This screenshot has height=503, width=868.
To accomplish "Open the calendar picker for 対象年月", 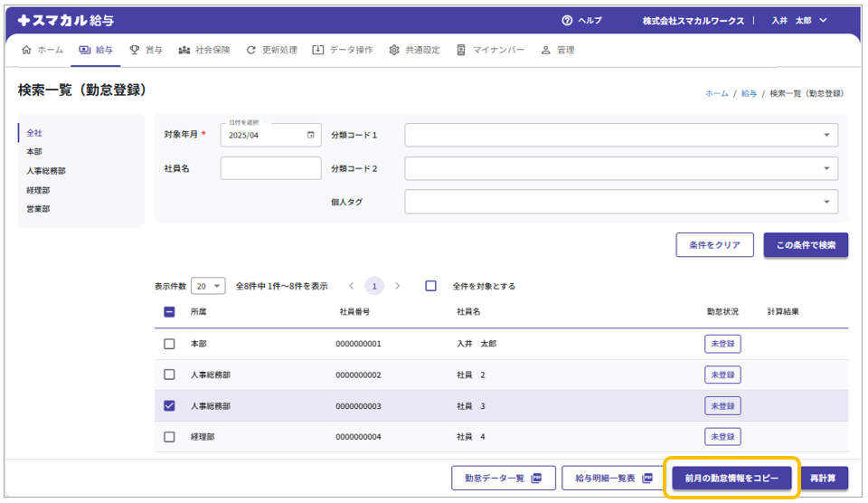I will [311, 135].
